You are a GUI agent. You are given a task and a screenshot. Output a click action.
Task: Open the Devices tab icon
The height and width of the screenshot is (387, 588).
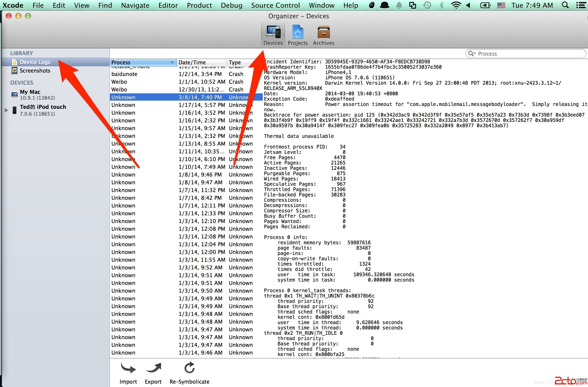coord(273,32)
